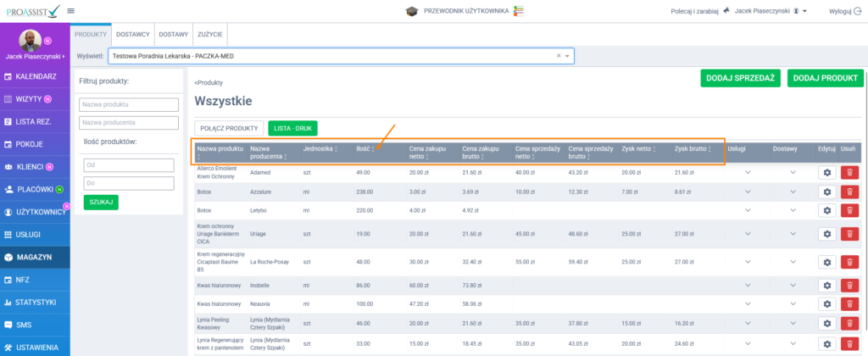Image resolution: width=868 pixels, height=356 pixels.
Task: Click the hamburger menu icon beside logo
Action: tap(70, 11)
